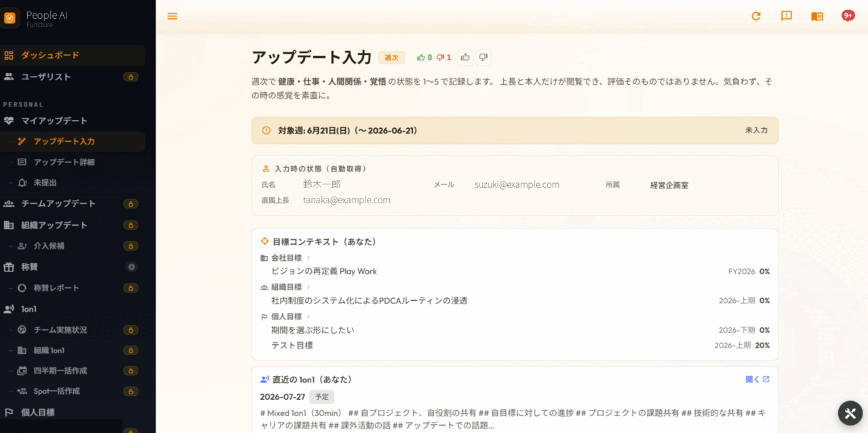
Task: Click the name 鈴木一郎
Action: tap(321, 184)
